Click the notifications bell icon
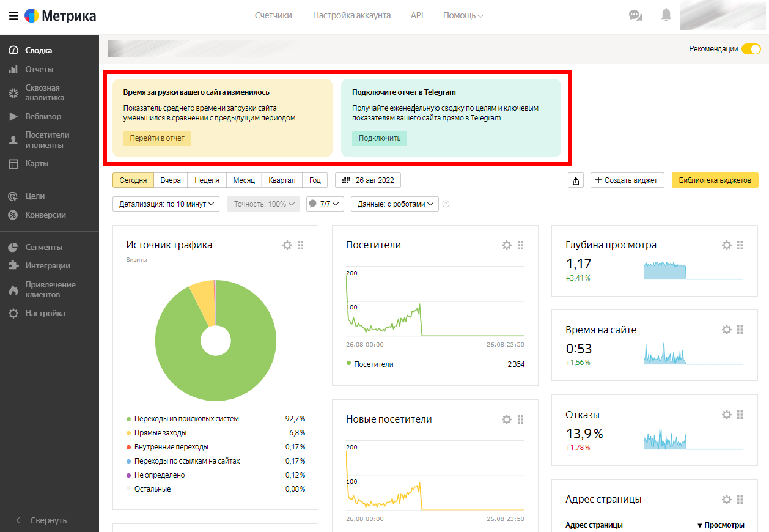This screenshot has width=769, height=532. 666,15
